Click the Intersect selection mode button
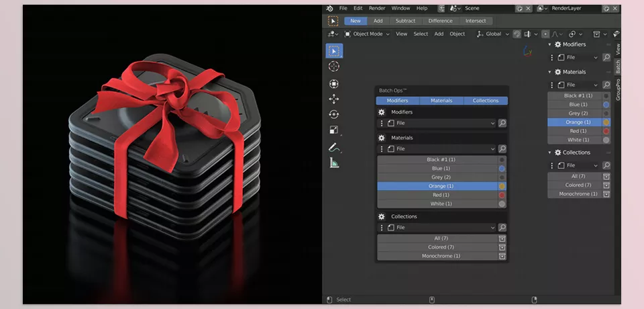644x309 pixels. coord(475,21)
